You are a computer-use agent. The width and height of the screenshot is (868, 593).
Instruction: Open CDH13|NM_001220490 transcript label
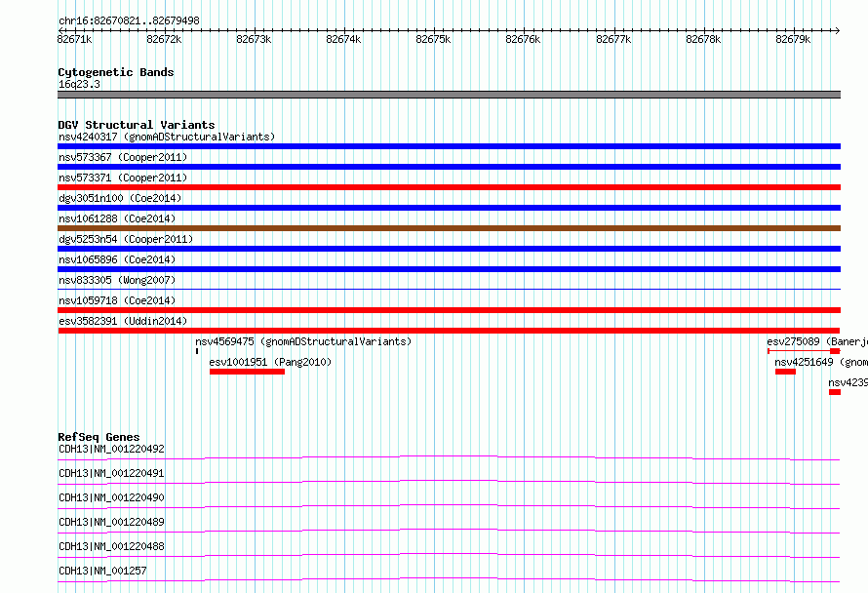click(x=111, y=497)
